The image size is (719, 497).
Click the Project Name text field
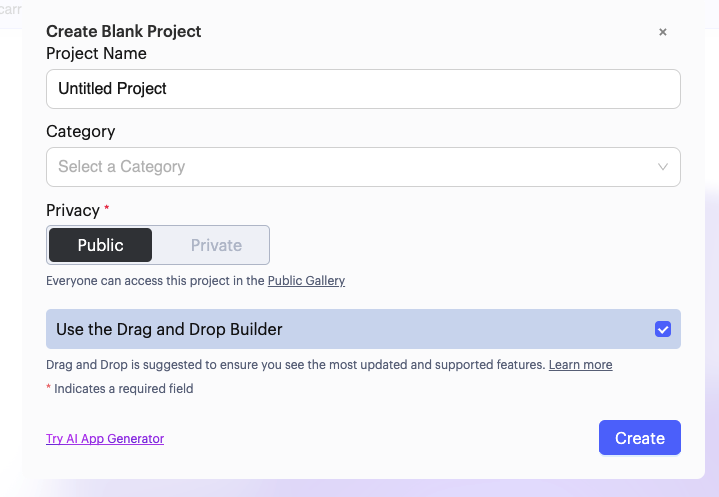pos(363,89)
